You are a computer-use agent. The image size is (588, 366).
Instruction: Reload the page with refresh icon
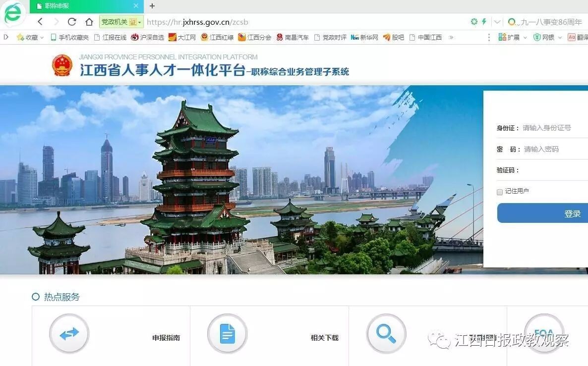tap(72, 22)
